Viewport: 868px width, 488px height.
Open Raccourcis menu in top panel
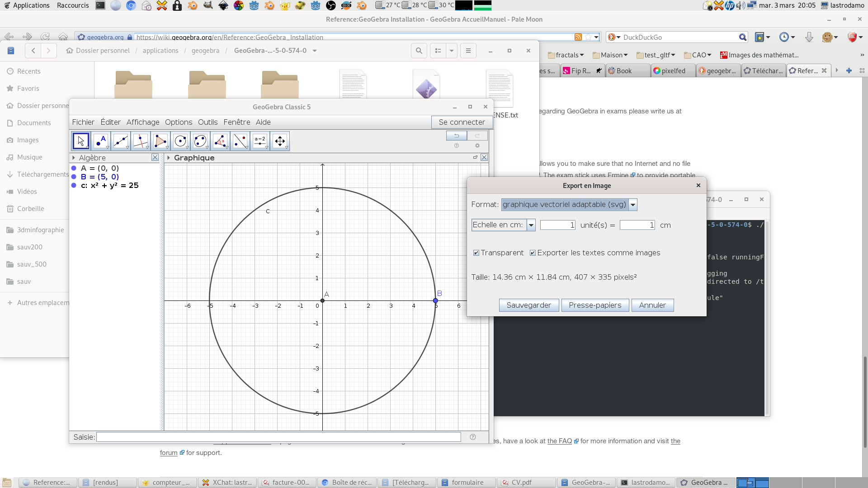[73, 5]
